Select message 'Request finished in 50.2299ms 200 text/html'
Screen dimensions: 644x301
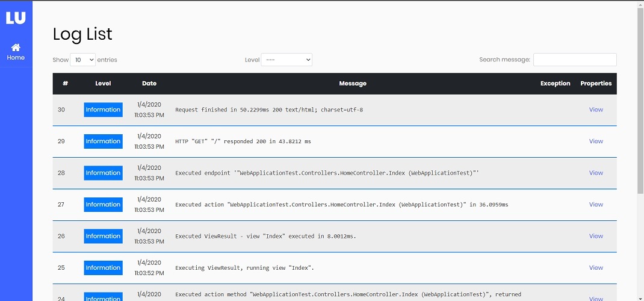pos(269,110)
